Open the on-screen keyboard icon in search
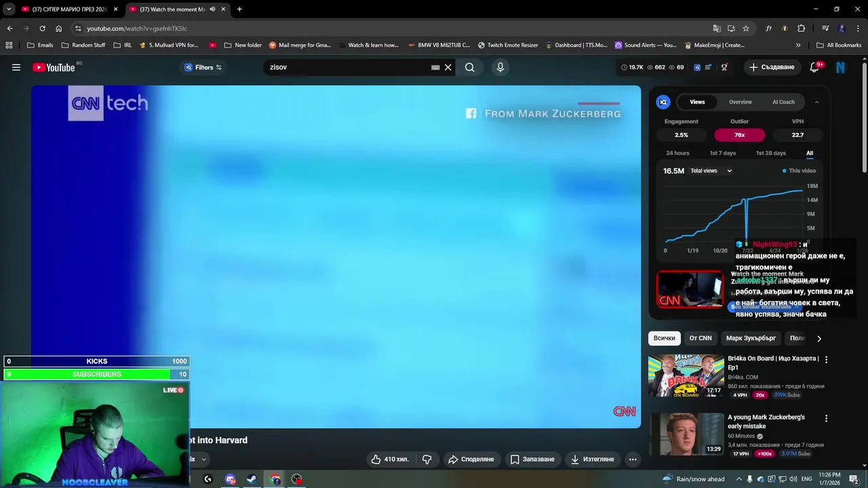The image size is (868, 488). pos(435,67)
